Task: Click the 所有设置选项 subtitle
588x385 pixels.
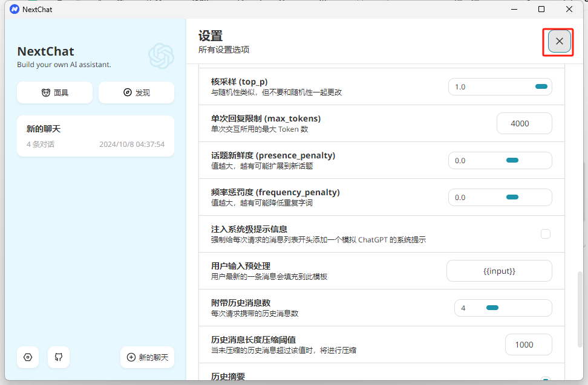Action: pyautogui.click(x=224, y=50)
